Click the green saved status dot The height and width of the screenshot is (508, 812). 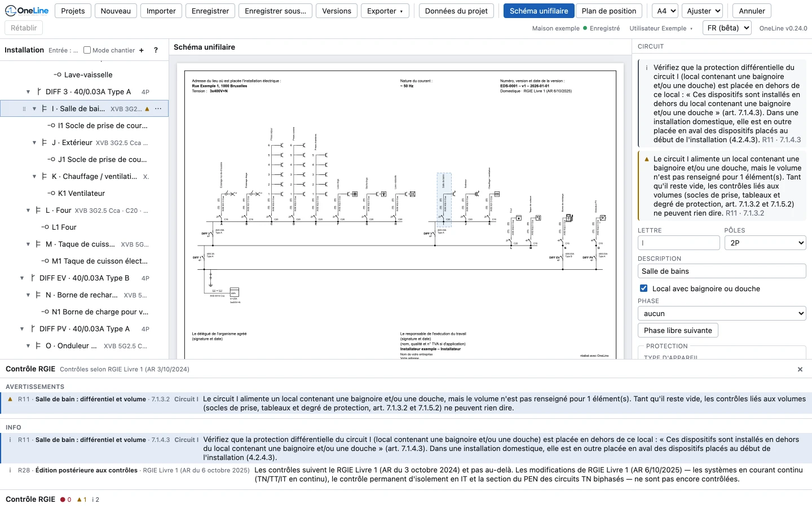(585, 28)
